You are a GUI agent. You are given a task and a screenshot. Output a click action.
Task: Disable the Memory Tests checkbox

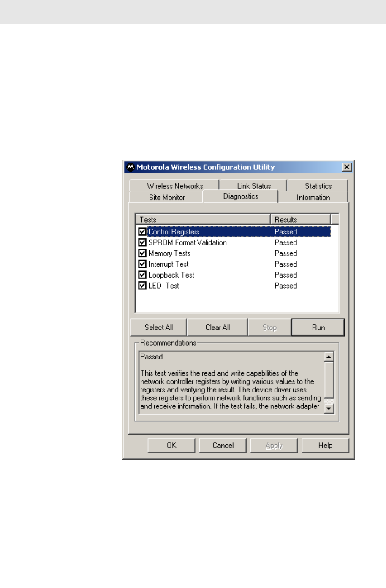[x=142, y=253]
